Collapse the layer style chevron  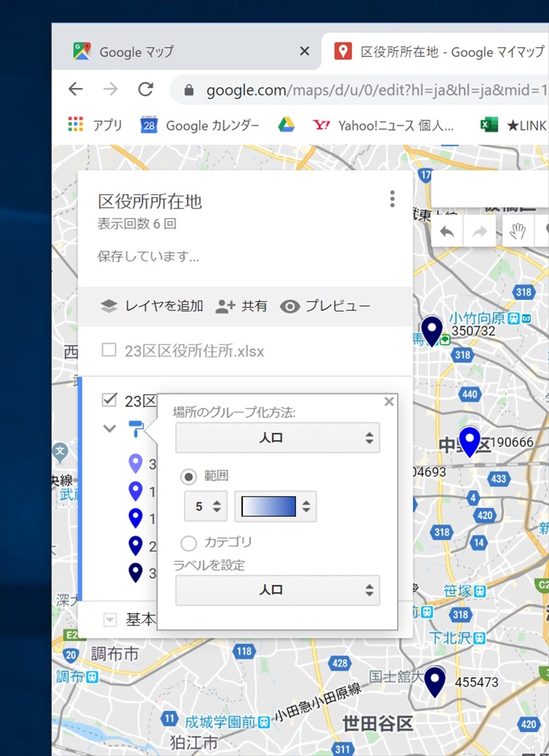coord(110,428)
